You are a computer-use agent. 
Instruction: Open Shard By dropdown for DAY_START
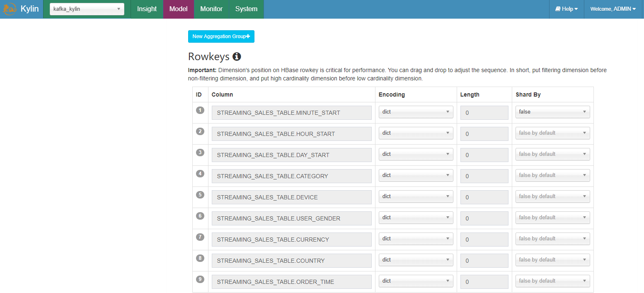pos(553,154)
